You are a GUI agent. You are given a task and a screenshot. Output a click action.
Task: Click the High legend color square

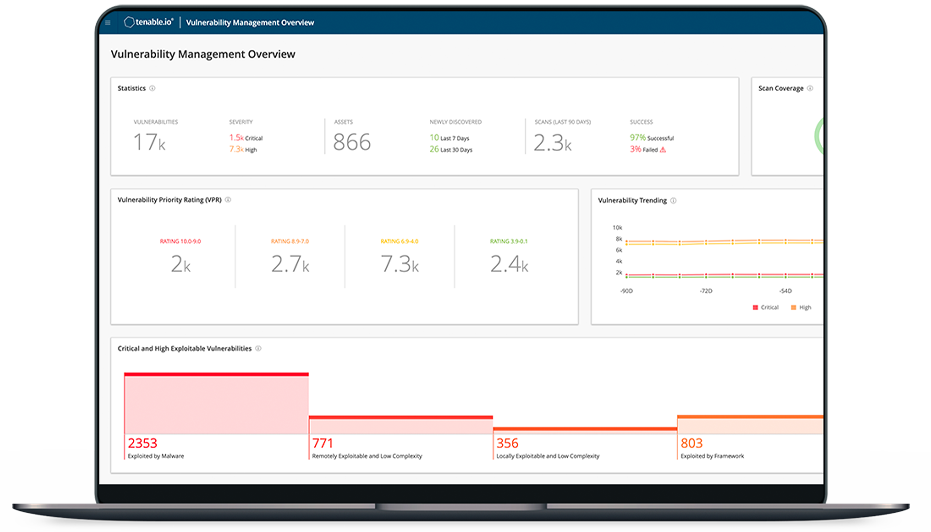[x=794, y=308]
